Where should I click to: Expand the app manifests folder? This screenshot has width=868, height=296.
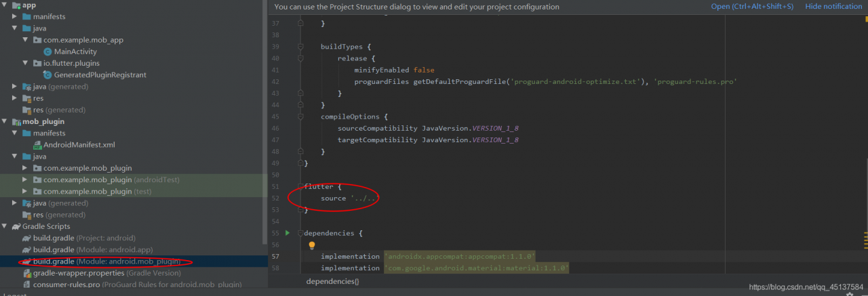[16, 16]
